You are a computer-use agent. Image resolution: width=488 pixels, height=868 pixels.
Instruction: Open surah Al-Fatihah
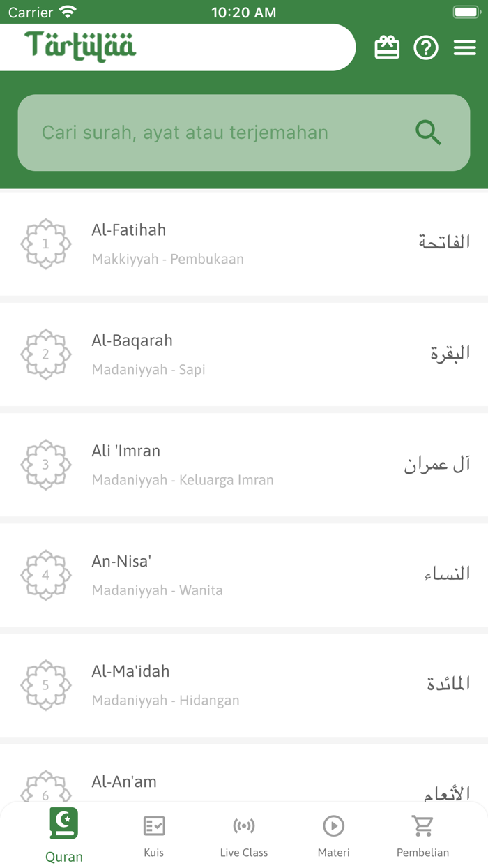[129, 230]
